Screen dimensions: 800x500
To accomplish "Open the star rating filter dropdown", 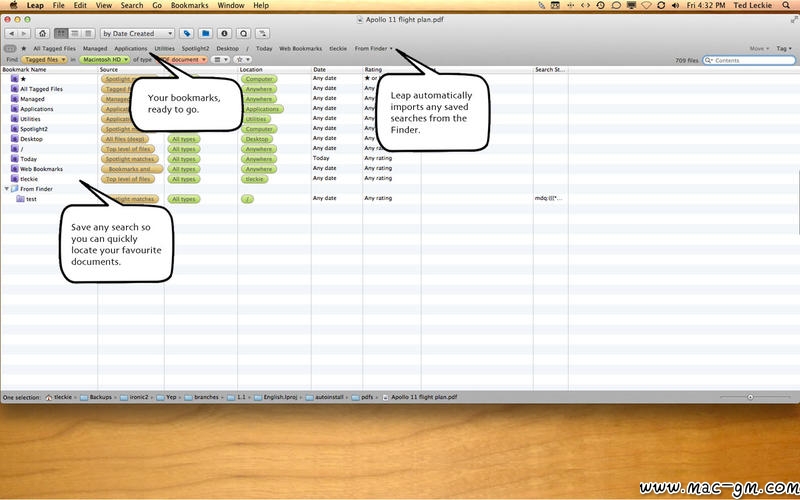I will point(243,60).
